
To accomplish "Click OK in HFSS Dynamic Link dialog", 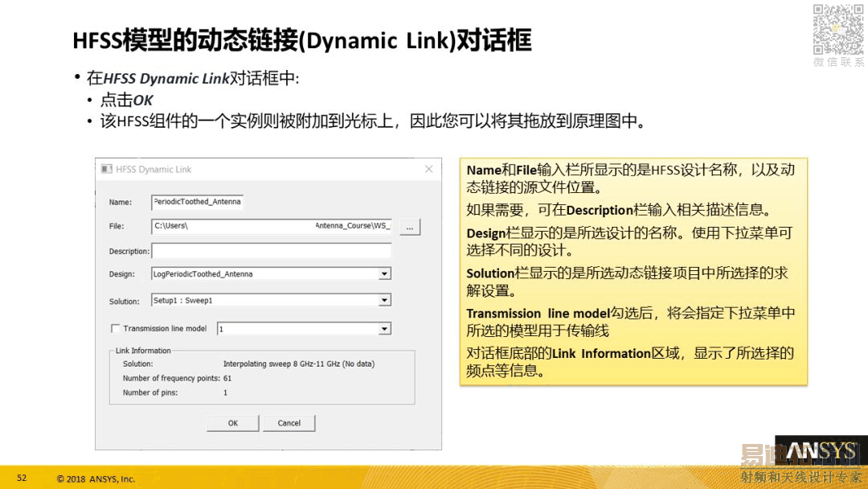I will coord(233,423).
